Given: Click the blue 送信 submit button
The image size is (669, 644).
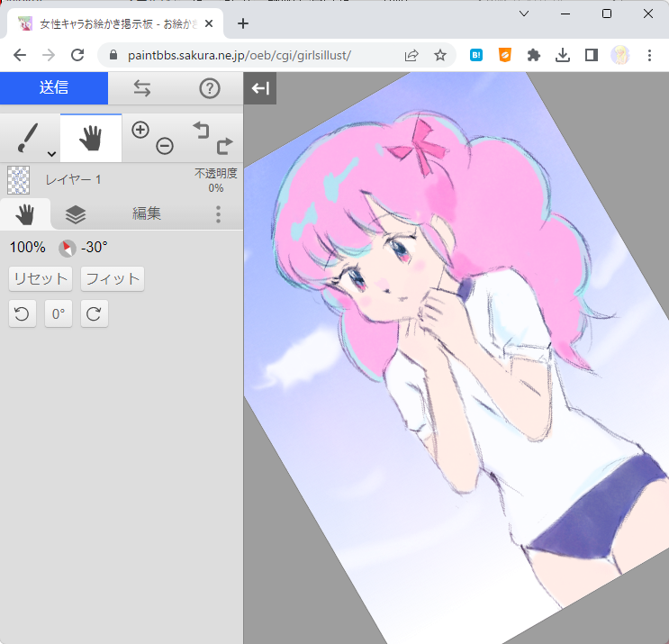Looking at the screenshot, I should click(54, 88).
